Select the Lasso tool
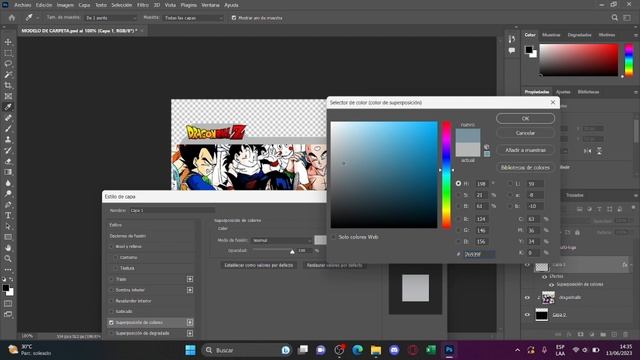This screenshot has width=640, height=360. tap(8, 64)
